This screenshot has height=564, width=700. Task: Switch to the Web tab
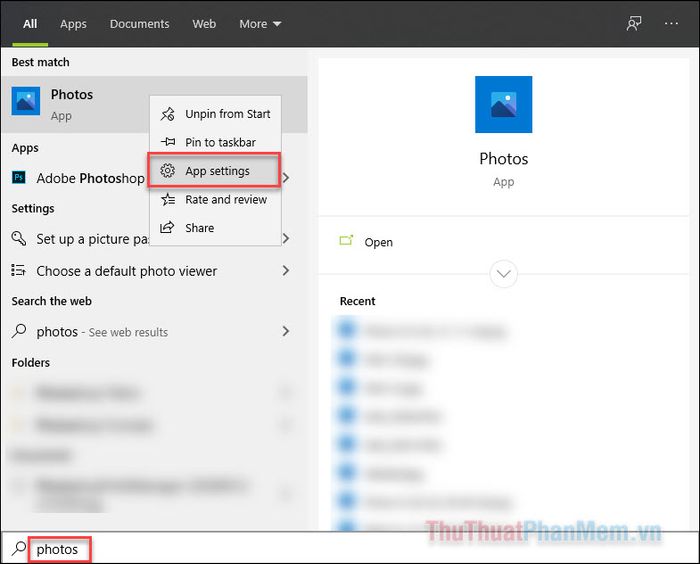[x=204, y=24]
